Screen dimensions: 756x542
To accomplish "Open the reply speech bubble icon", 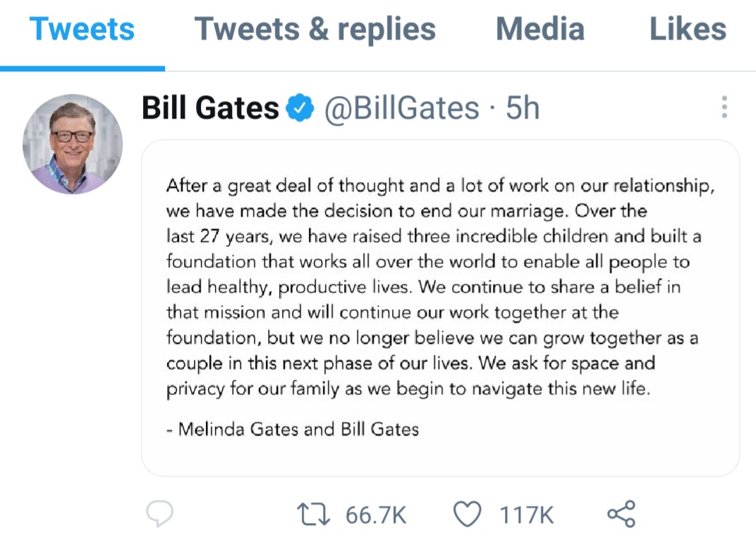I will 159,514.
